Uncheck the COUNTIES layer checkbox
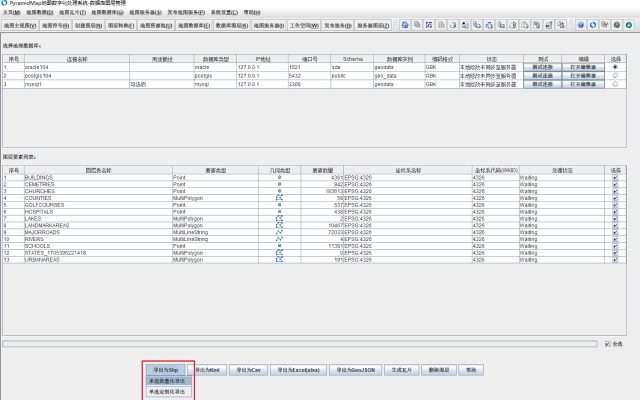Image resolution: width=640 pixels, height=400 pixels. (x=615, y=198)
